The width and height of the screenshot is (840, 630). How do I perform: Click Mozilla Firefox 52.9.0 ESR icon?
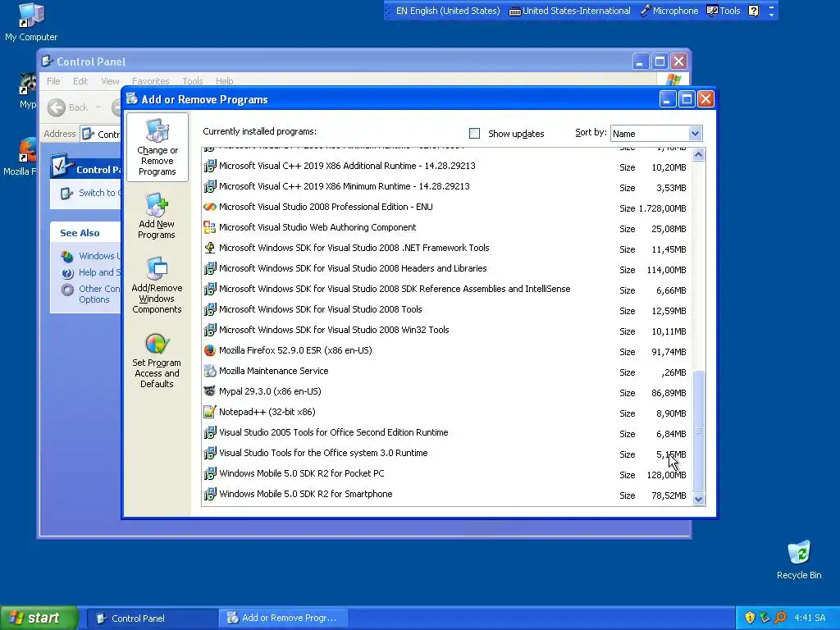[x=210, y=350]
